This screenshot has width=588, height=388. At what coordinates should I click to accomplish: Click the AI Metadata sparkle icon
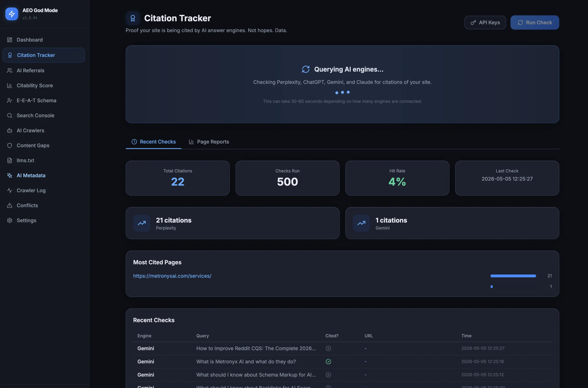click(x=10, y=175)
